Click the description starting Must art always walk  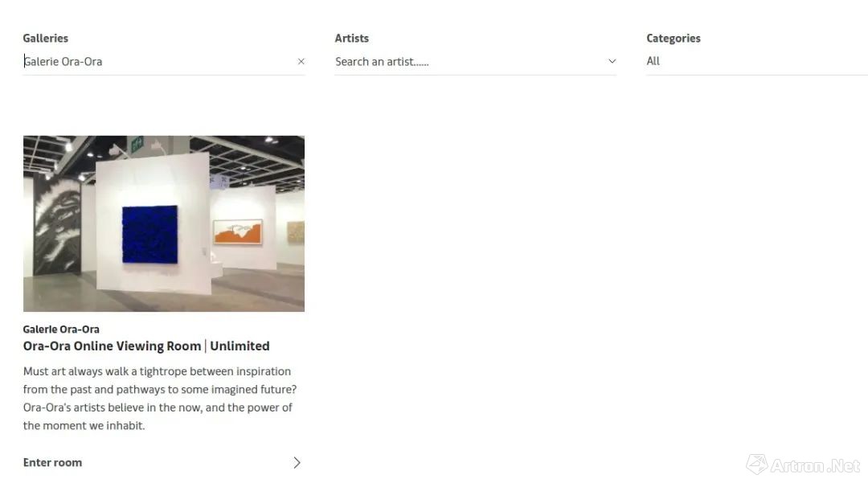160,399
